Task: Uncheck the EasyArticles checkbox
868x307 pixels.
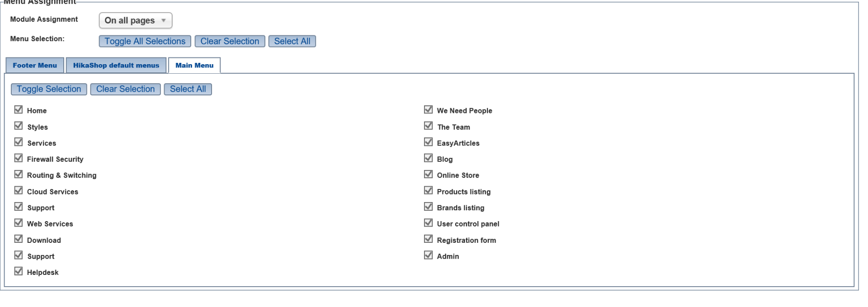Action: (429, 142)
